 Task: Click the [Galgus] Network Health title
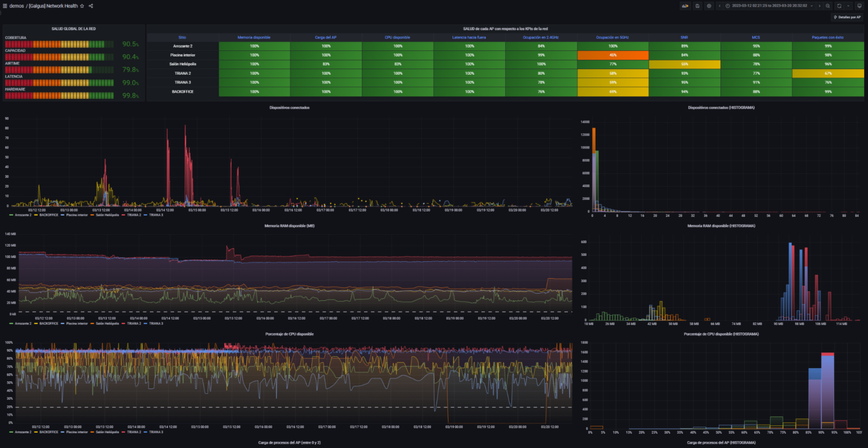[x=53, y=6]
